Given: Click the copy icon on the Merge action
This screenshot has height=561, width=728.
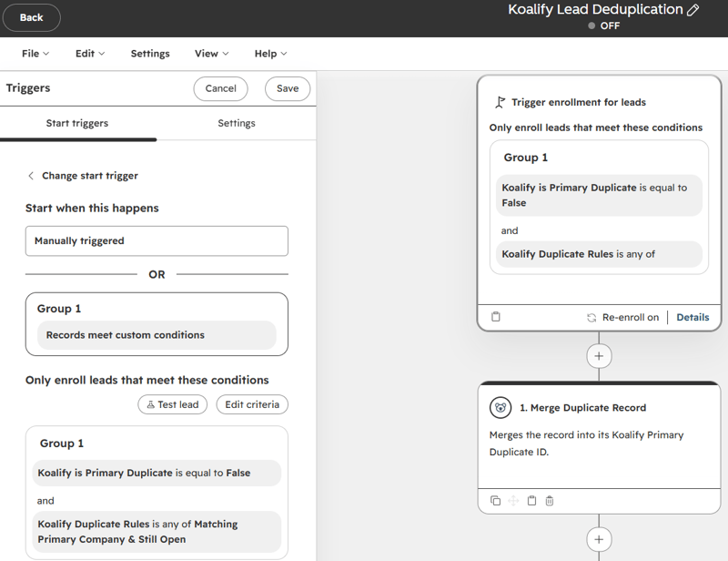Looking at the screenshot, I should (495, 501).
